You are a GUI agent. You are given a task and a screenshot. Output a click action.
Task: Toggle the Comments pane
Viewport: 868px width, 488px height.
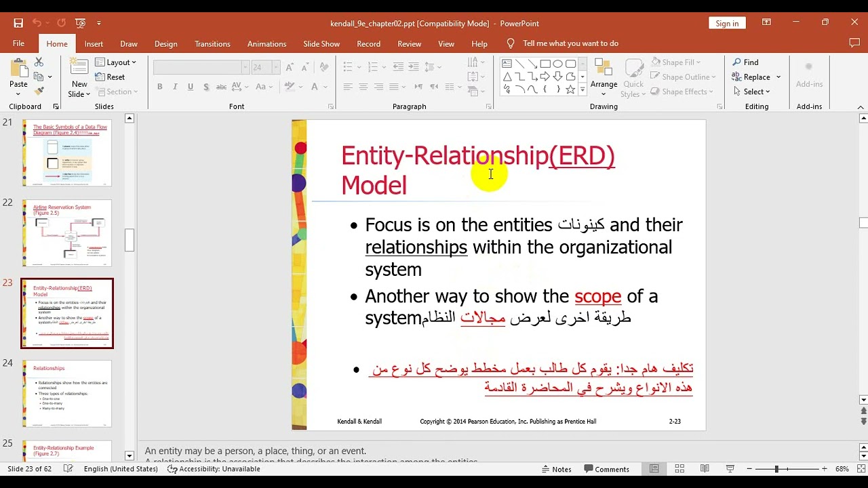[x=606, y=469]
